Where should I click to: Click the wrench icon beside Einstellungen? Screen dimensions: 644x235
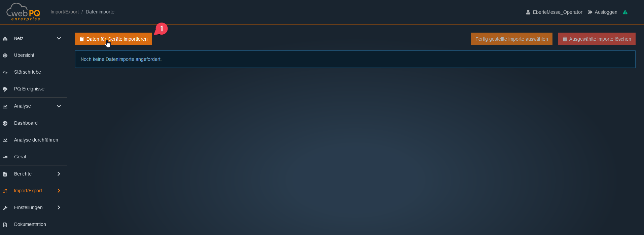[5, 208]
